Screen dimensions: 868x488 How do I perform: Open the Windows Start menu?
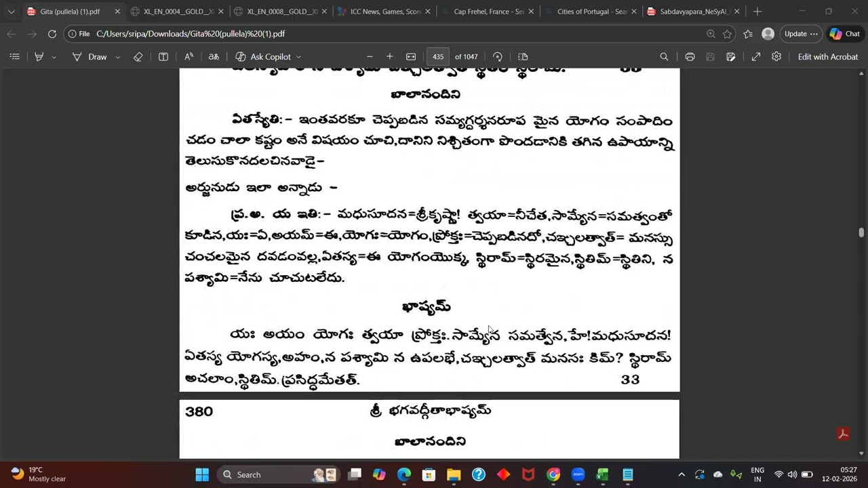click(202, 474)
